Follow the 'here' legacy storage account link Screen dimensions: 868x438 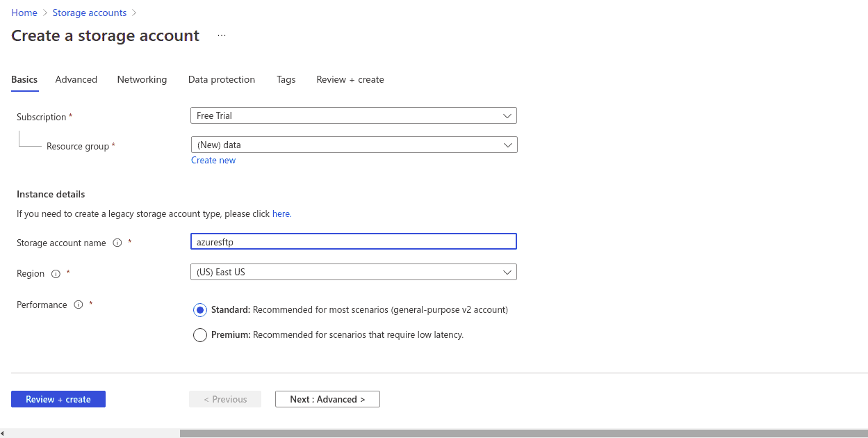[x=281, y=214]
